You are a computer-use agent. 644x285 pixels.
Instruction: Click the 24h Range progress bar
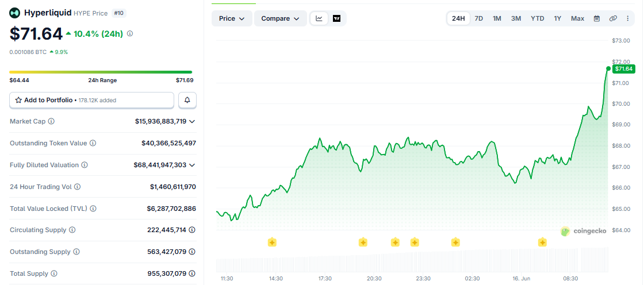[101, 72]
